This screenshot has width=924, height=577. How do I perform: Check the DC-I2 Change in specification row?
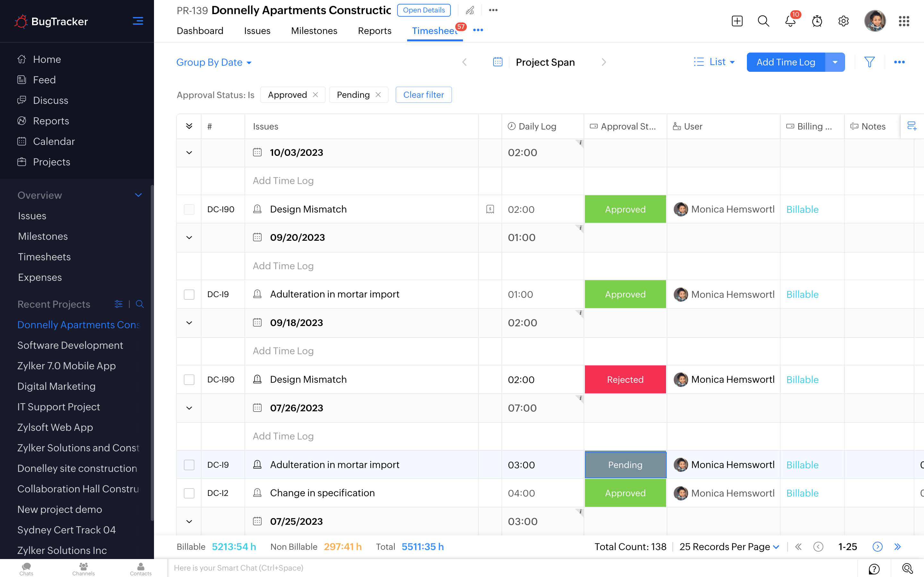pyautogui.click(x=189, y=493)
